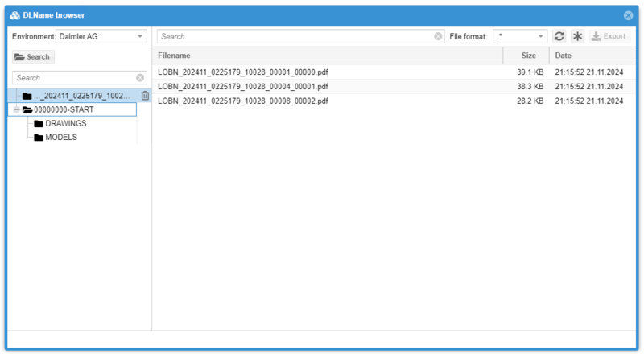Click the asterisk select-all icon
Image resolution: width=644 pixels, height=354 pixels.
pyautogui.click(x=577, y=36)
